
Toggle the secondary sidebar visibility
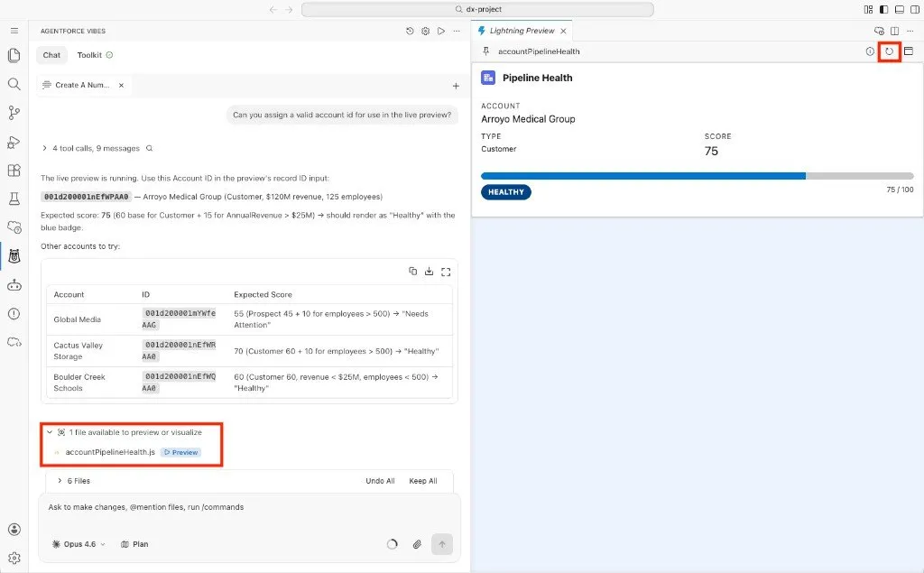coord(915,9)
